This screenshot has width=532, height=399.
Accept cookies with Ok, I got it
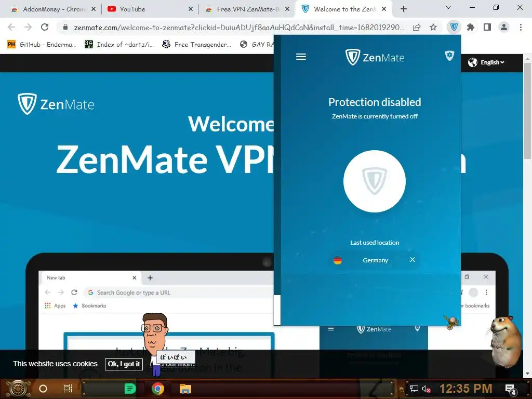[x=124, y=364]
